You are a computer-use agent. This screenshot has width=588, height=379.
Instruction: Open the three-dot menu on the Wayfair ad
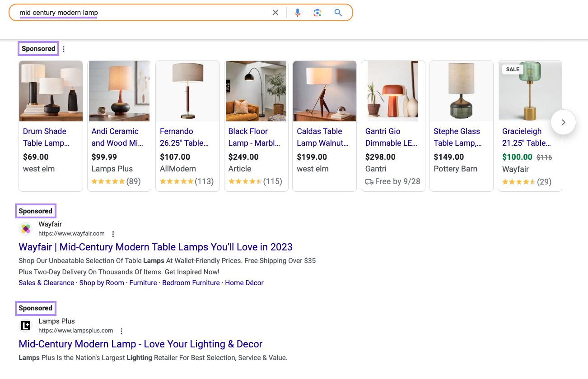pyautogui.click(x=113, y=234)
